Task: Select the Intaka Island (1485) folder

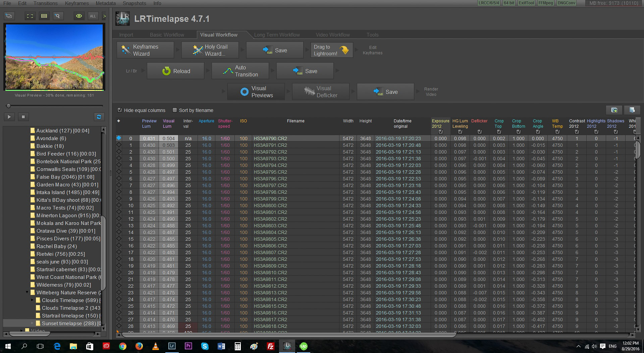Action: coord(65,192)
